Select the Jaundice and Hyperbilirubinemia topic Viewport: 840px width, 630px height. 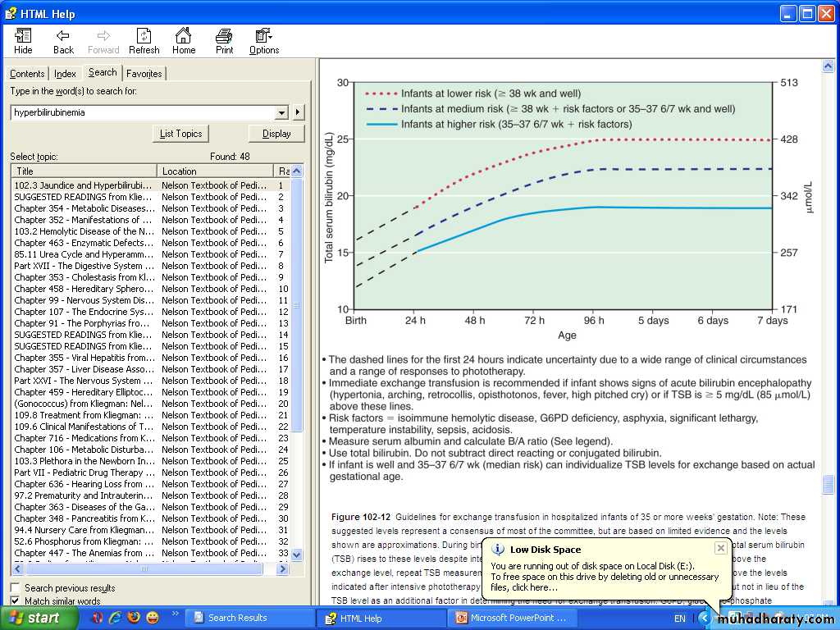click(83, 185)
